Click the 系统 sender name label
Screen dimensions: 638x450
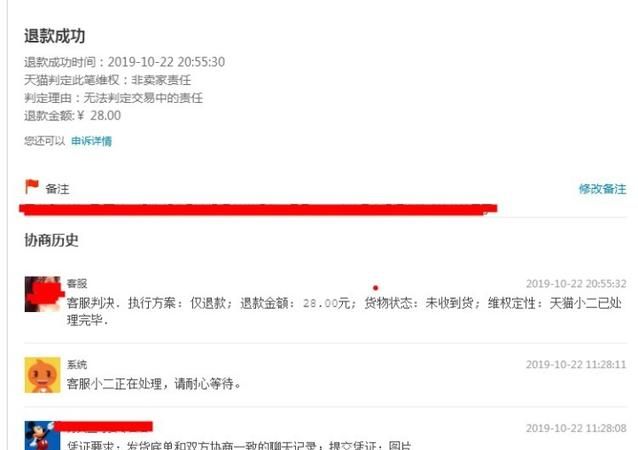coord(77,365)
